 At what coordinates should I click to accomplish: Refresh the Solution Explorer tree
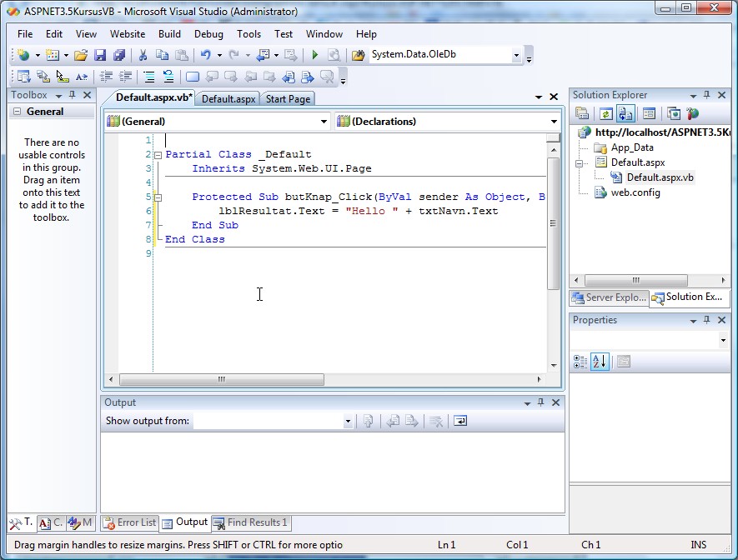coord(605,114)
